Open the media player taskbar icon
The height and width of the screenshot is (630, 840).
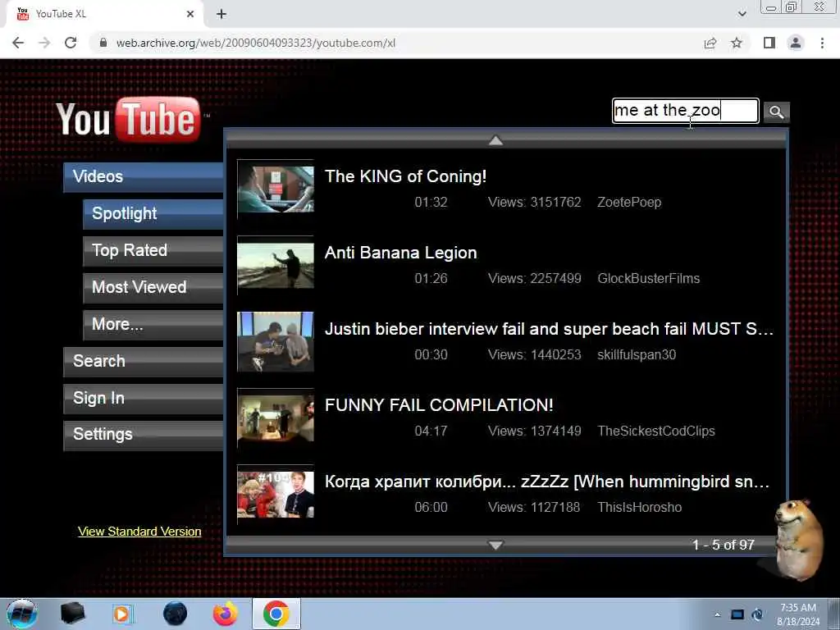(123, 614)
